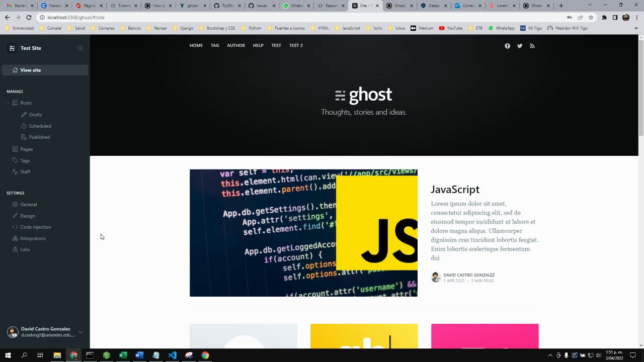The height and width of the screenshot is (362, 644).
Task: Click the author avatar beside David Castro Gonzalez
Action: point(436,277)
